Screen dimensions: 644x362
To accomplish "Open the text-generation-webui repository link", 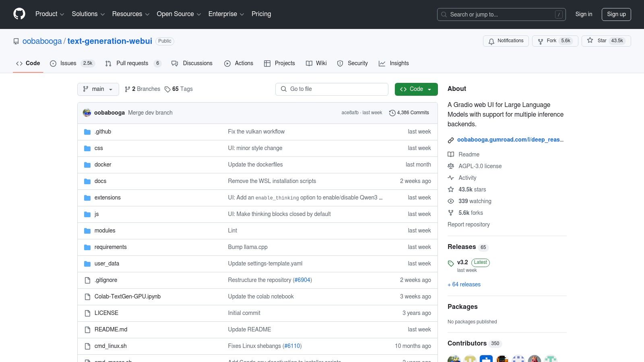I will coord(109,41).
